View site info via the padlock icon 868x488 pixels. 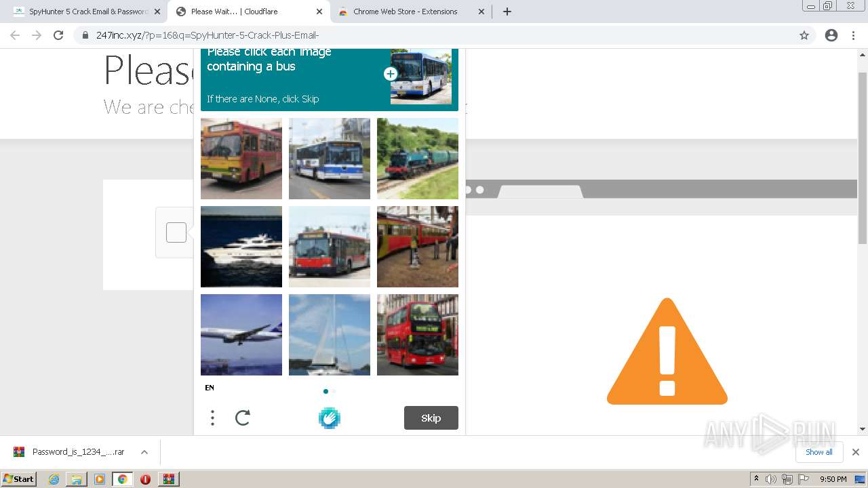85,35
